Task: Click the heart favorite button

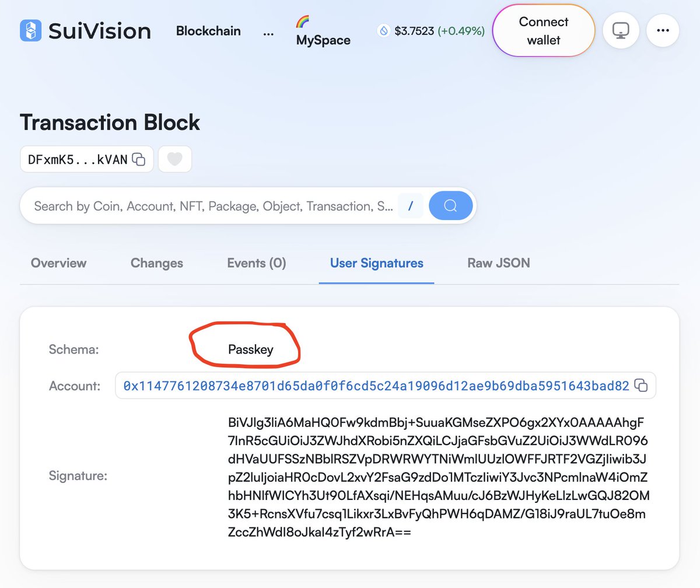Action: pos(175,159)
